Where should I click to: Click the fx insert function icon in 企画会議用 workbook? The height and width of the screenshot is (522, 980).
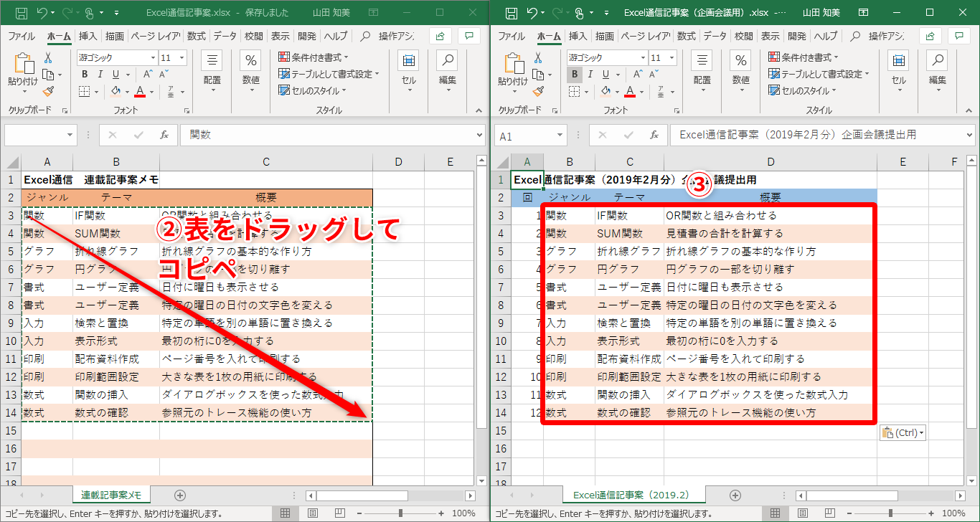click(x=654, y=135)
